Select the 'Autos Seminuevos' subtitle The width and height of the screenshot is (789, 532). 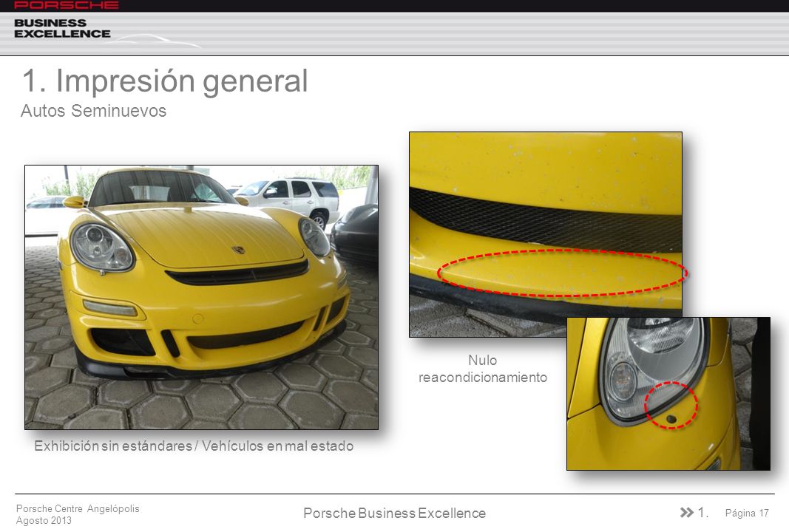(x=94, y=111)
